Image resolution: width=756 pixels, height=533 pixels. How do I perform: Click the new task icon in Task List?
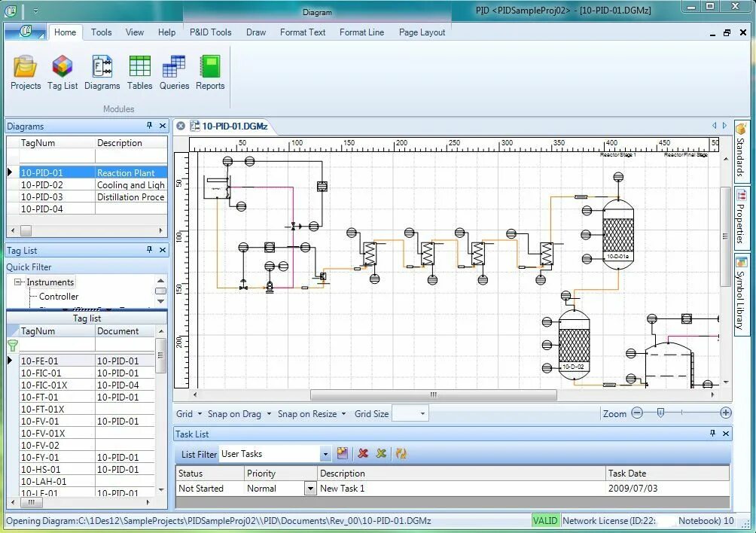pos(343,453)
